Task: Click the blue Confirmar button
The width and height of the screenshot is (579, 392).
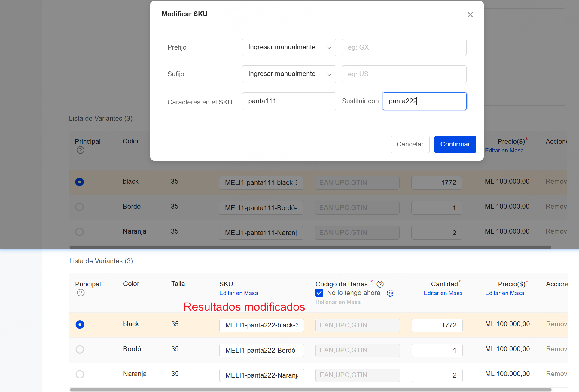Action: point(455,144)
